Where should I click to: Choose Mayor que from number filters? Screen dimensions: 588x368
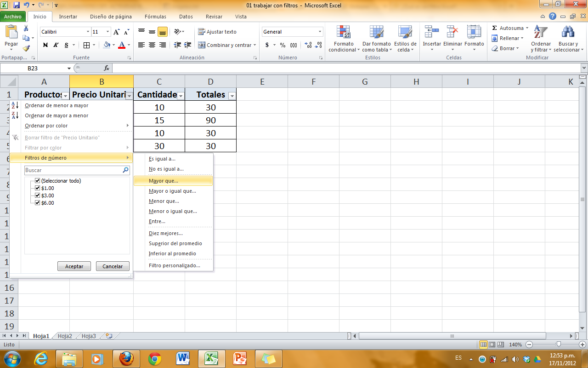point(164,180)
